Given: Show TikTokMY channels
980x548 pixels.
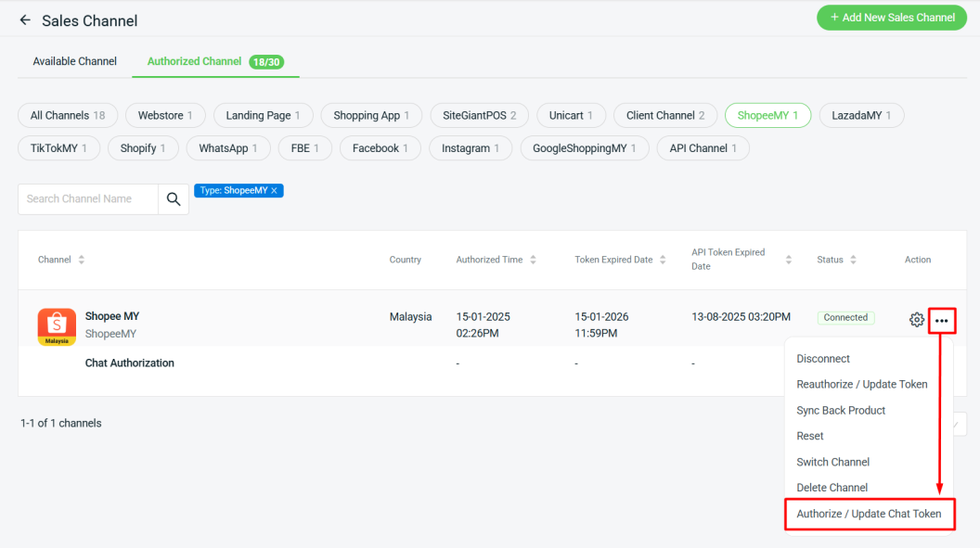Looking at the screenshot, I should point(58,148).
